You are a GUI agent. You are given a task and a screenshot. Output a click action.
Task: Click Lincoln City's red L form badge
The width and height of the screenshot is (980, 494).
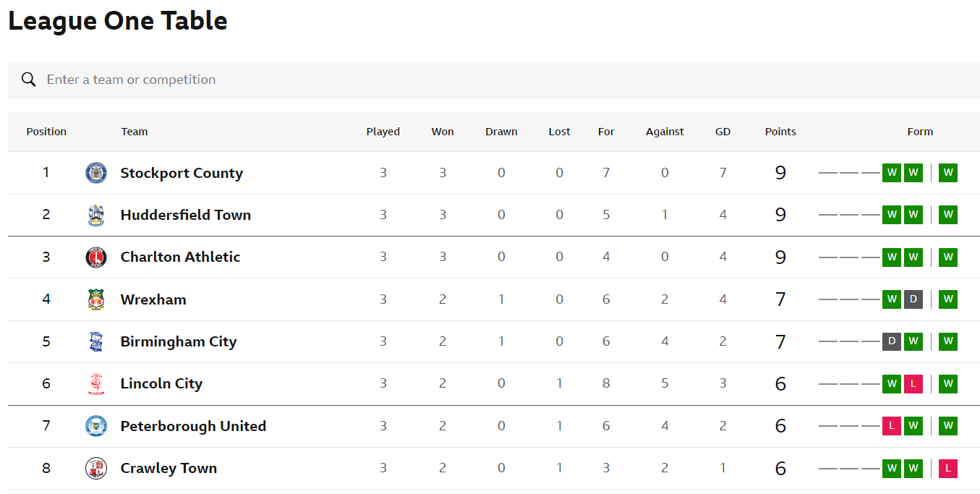pos(913,383)
